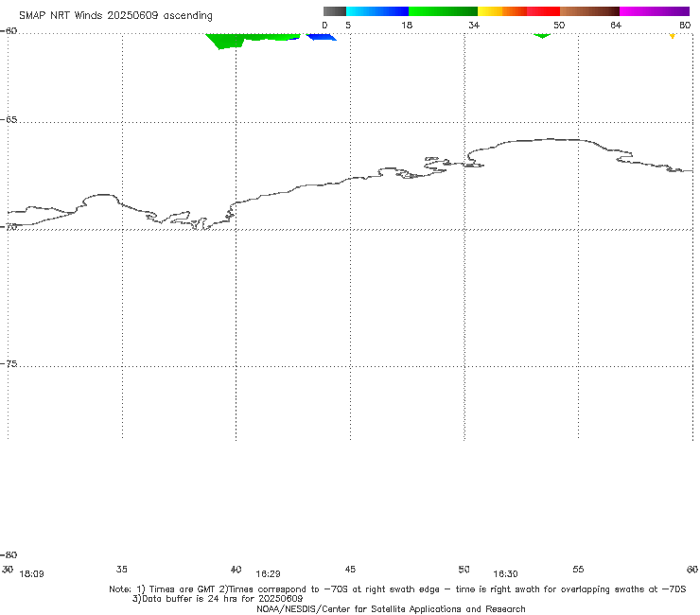
Task: Click the color scale label '34'
Action: (x=474, y=26)
